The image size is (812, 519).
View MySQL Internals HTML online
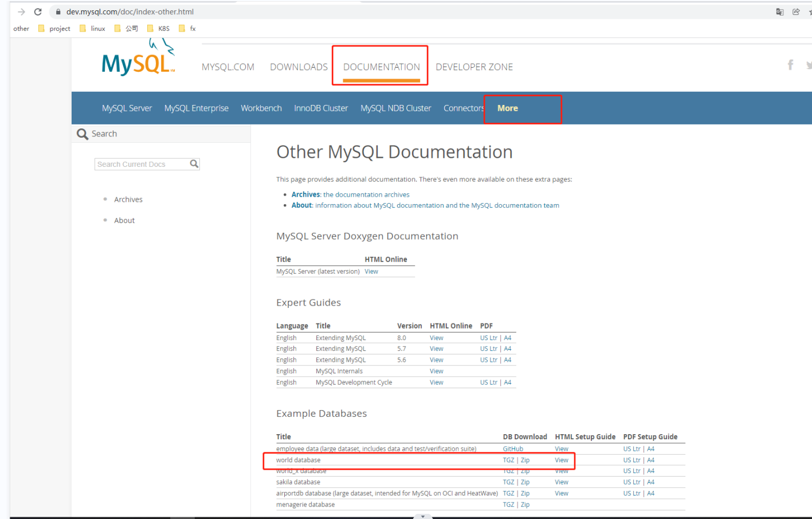[x=437, y=372]
